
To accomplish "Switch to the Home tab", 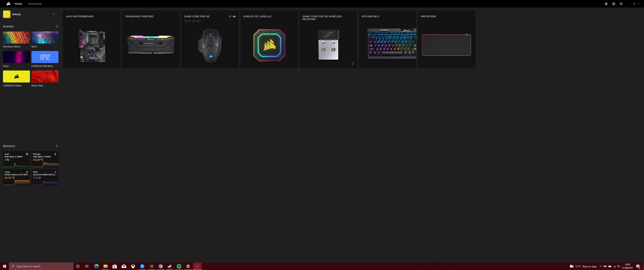I will pos(18,4).
